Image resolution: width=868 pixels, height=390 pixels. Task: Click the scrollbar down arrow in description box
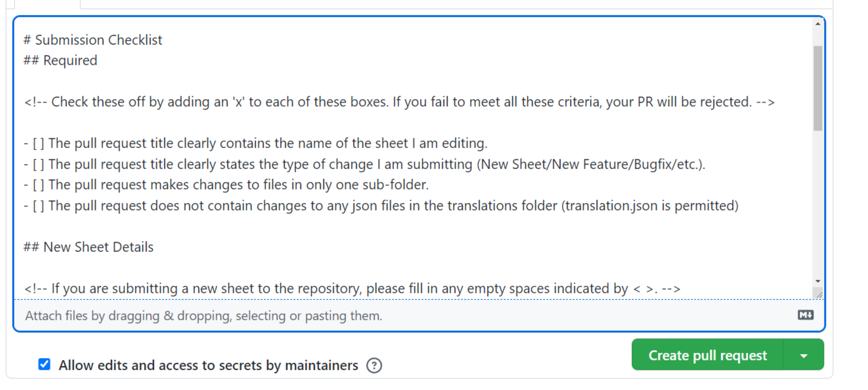point(818,281)
